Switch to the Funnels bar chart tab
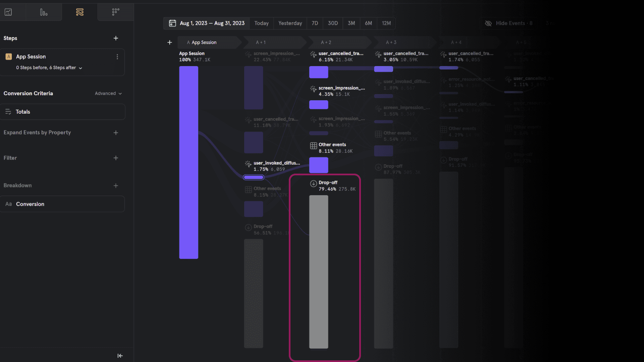This screenshot has height=362, width=644. coord(44,12)
